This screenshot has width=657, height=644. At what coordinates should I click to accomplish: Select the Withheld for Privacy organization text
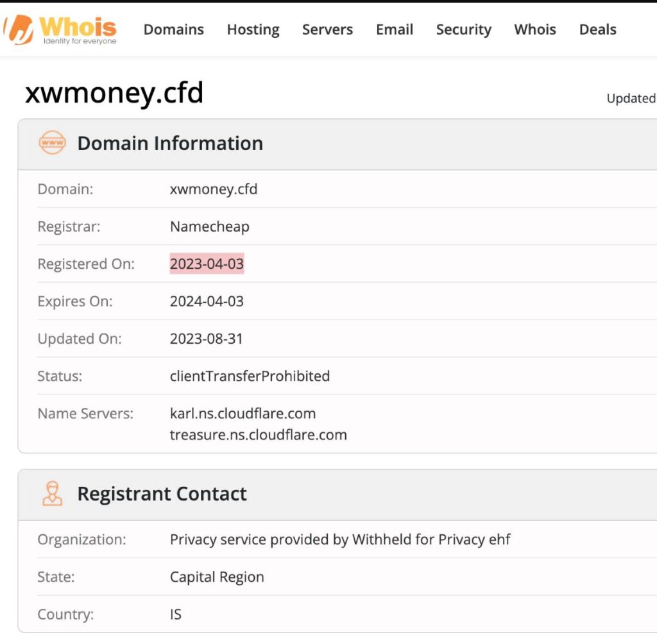point(339,539)
